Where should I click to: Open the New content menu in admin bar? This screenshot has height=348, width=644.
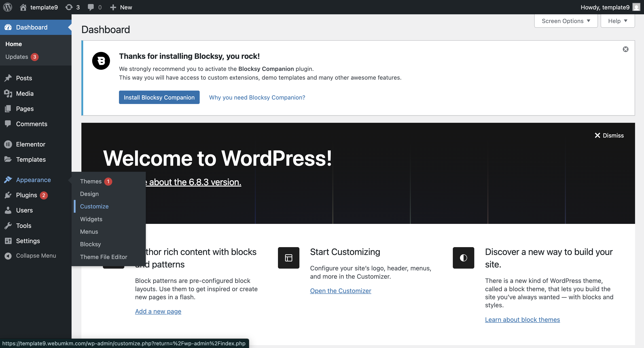click(121, 7)
